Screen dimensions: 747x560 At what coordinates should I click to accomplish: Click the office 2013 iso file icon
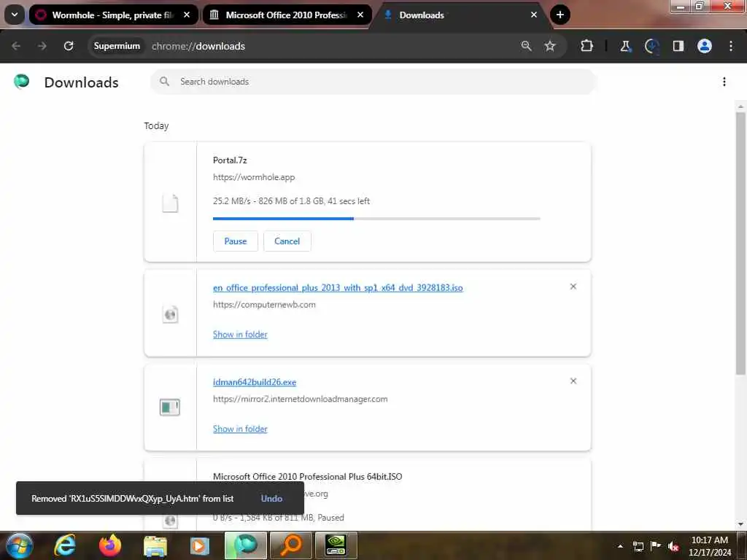click(170, 314)
